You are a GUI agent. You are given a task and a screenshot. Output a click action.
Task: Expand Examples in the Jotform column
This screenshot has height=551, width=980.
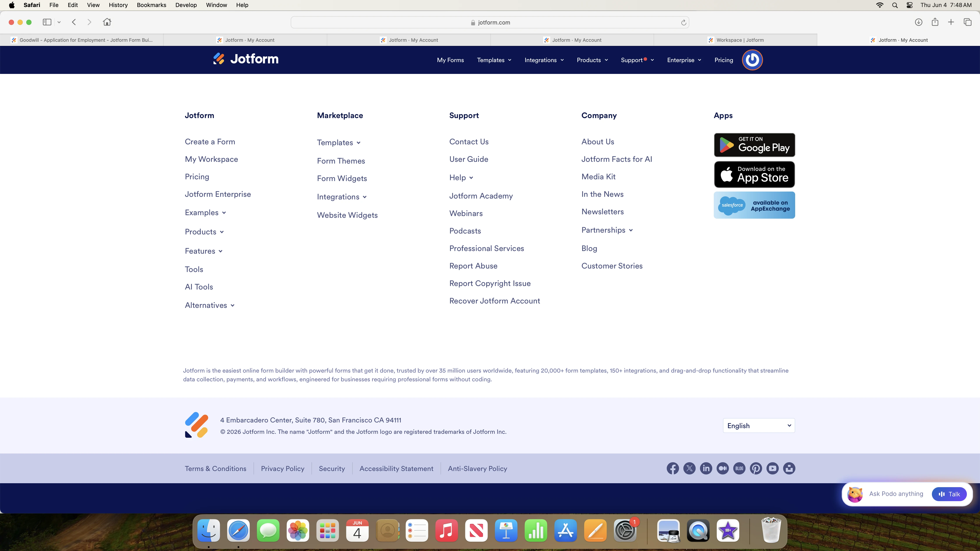(x=205, y=213)
